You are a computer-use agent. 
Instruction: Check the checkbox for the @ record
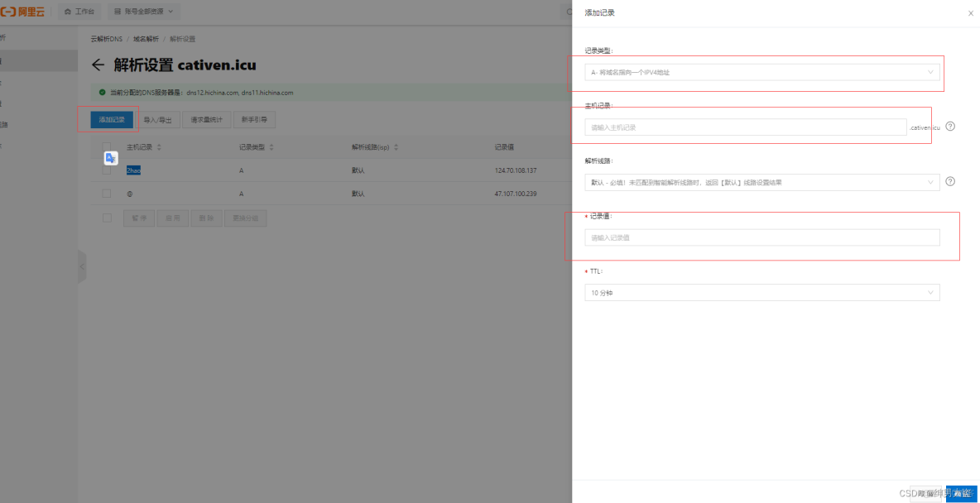[x=105, y=194]
